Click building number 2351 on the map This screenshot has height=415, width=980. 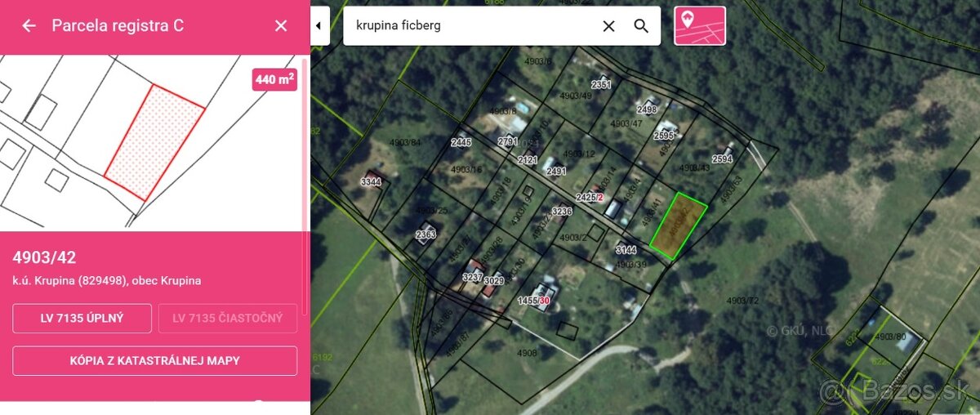tap(601, 85)
